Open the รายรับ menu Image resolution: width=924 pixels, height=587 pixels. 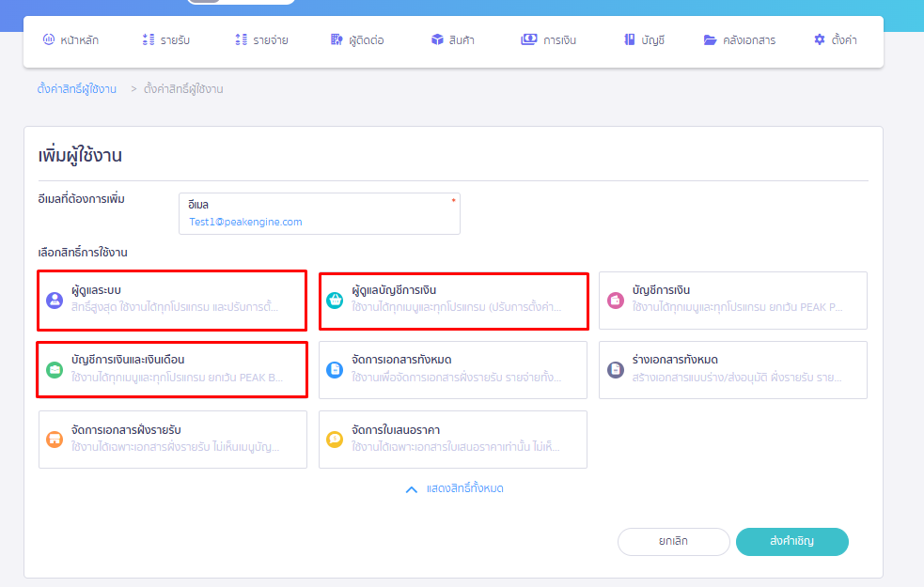(167, 40)
